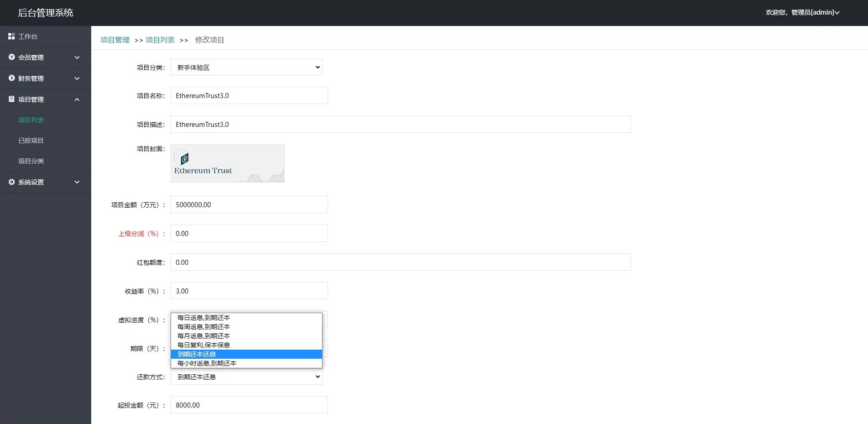Go to 项目分类 sidebar submenu item
Viewport: 868px width, 424px height.
tap(31, 161)
